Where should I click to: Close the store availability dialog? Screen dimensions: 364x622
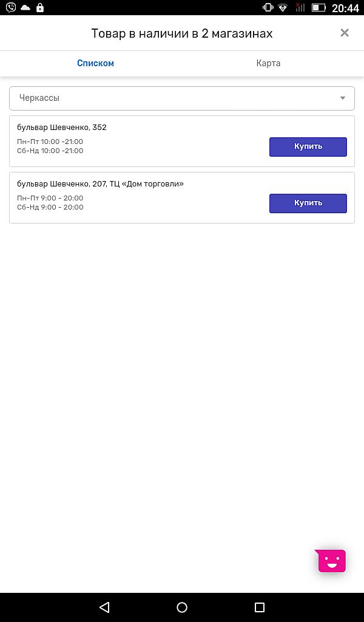(x=345, y=33)
